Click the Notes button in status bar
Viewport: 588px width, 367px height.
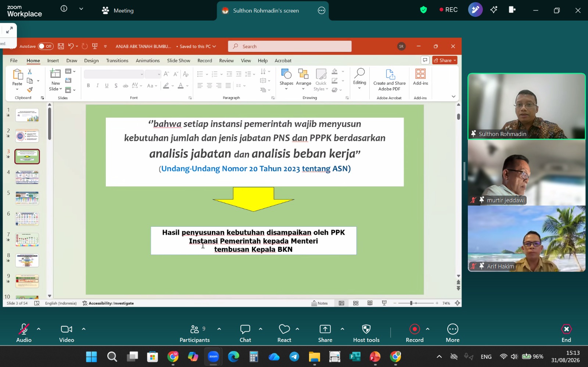(319, 303)
